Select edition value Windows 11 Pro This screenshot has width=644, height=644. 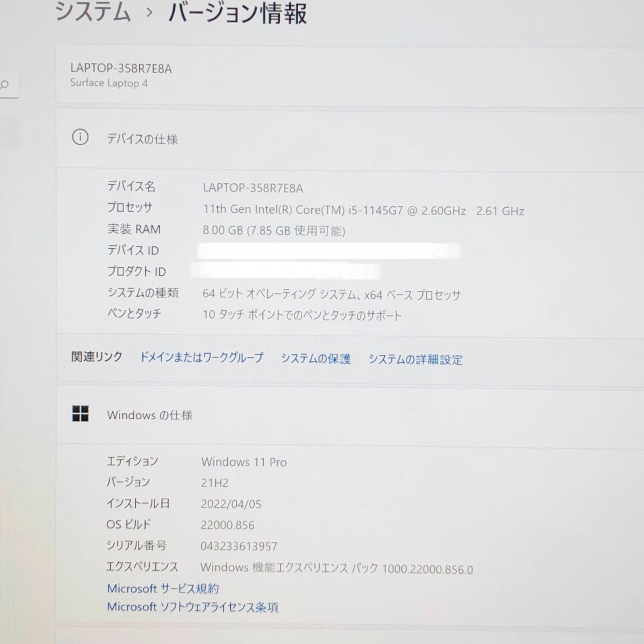pos(244,462)
